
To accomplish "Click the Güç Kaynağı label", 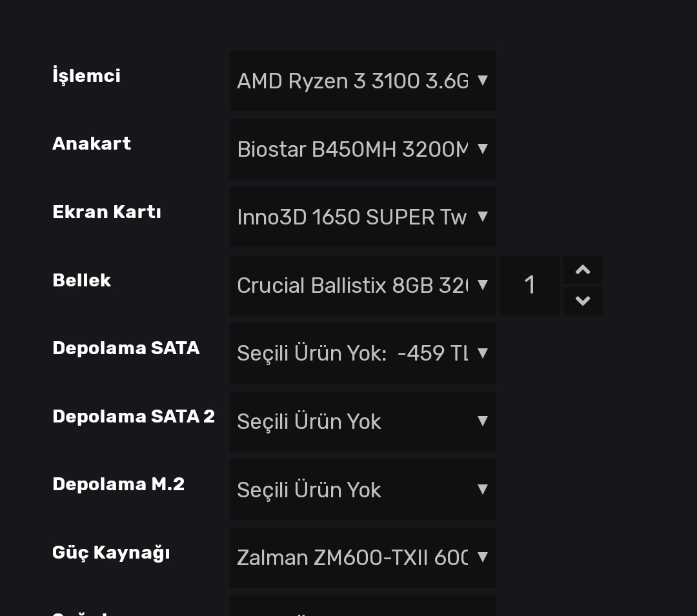I will click(x=111, y=553).
